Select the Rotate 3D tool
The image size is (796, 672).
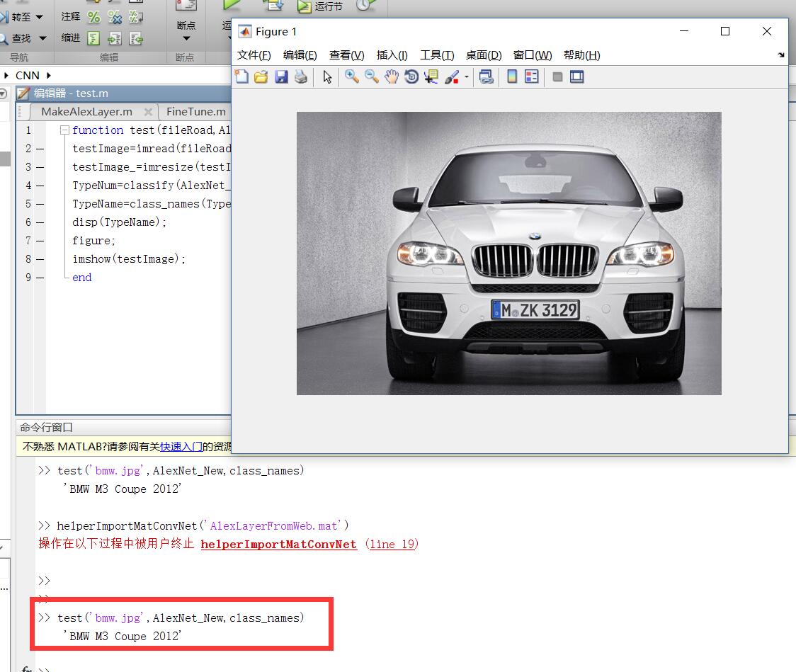tap(411, 76)
